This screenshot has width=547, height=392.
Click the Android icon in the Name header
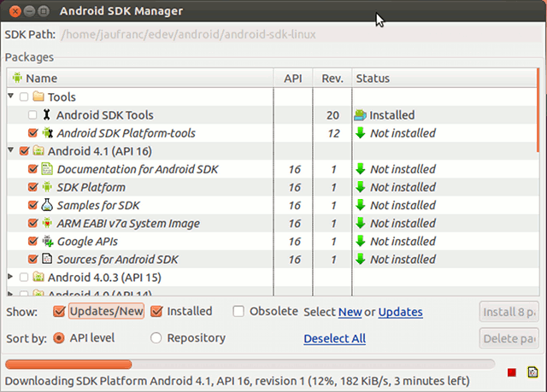pyautogui.click(x=17, y=78)
